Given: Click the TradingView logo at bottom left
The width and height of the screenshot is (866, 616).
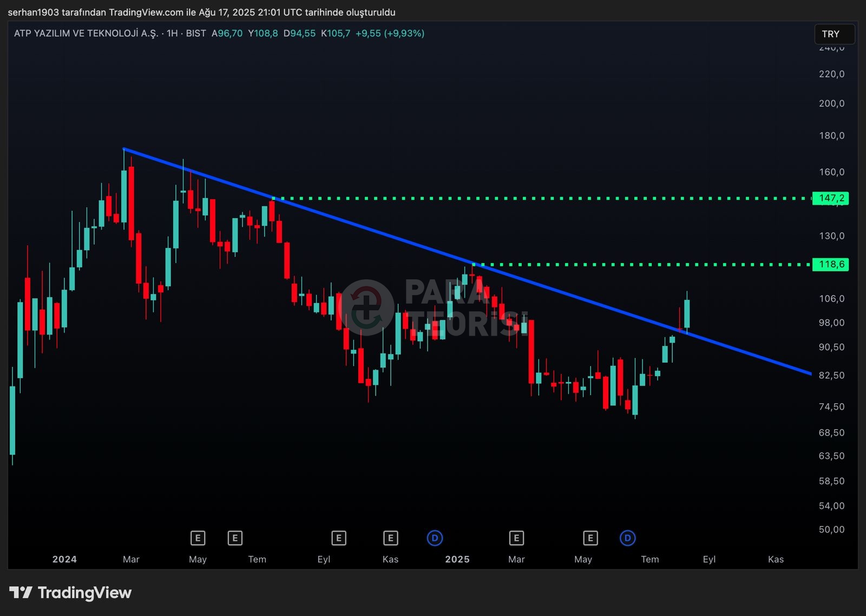Looking at the screenshot, I should coord(70,593).
